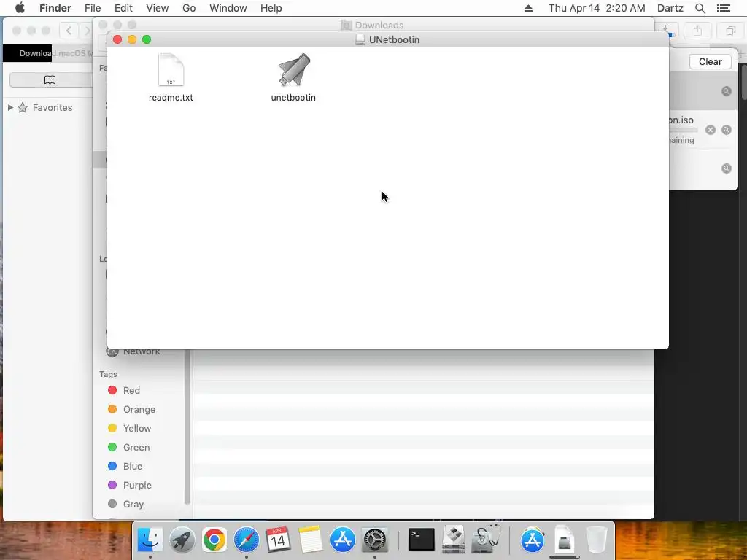Select the readme.txt file icon
The width and height of the screenshot is (747, 560).
click(171, 70)
